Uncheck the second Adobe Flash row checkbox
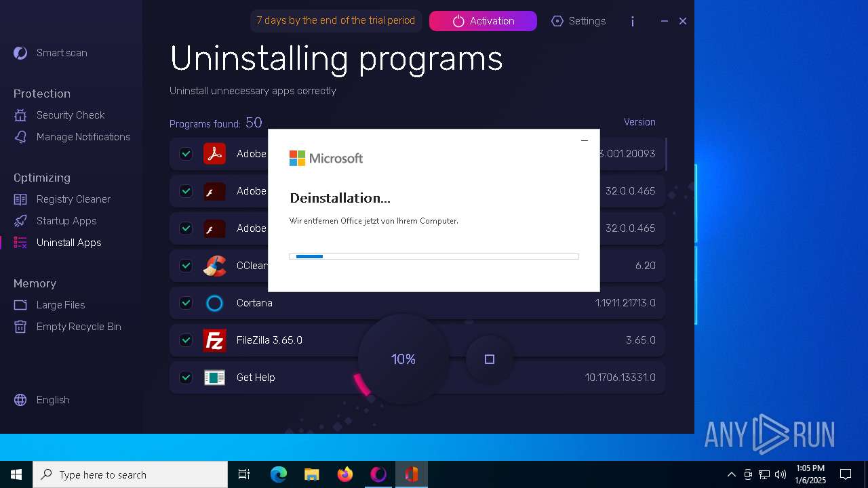This screenshot has width=868, height=488. click(x=186, y=228)
